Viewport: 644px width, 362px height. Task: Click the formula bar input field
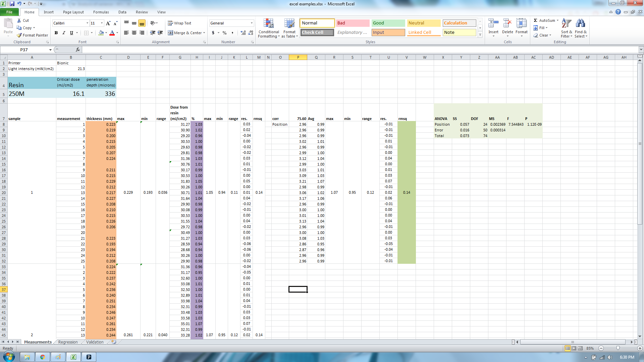pyautogui.click(x=360, y=50)
